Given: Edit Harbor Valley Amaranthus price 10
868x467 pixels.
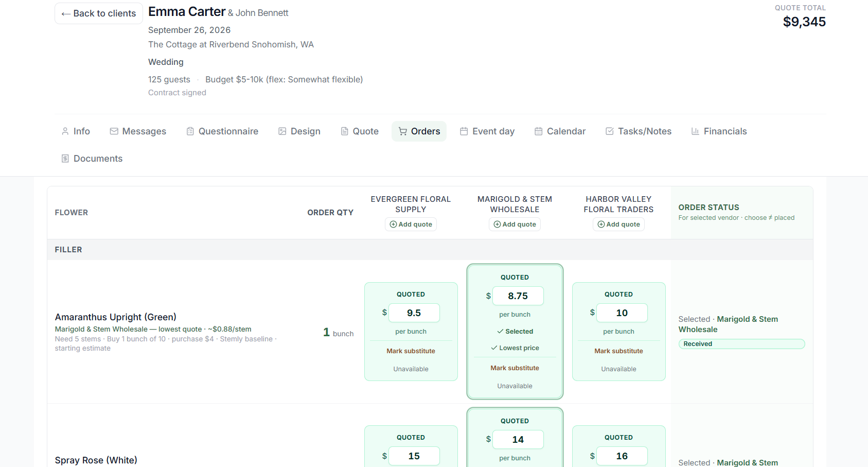Looking at the screenshot, I should [x=622, y=313].
